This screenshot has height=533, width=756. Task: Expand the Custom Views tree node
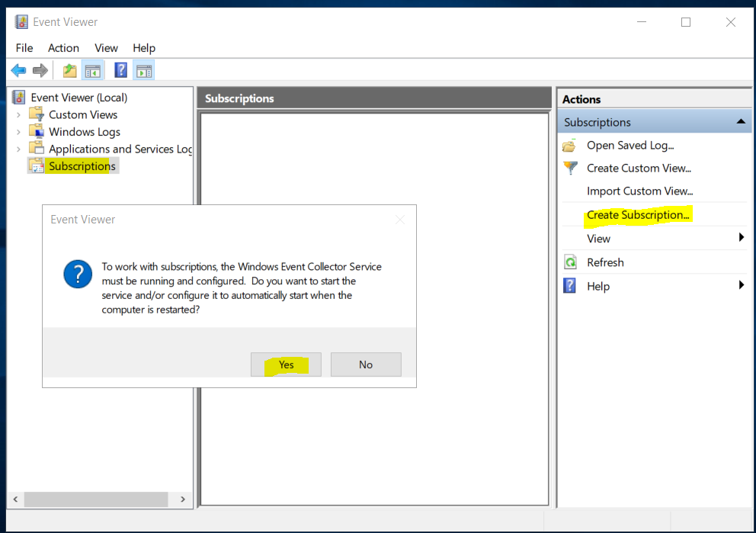18,115
